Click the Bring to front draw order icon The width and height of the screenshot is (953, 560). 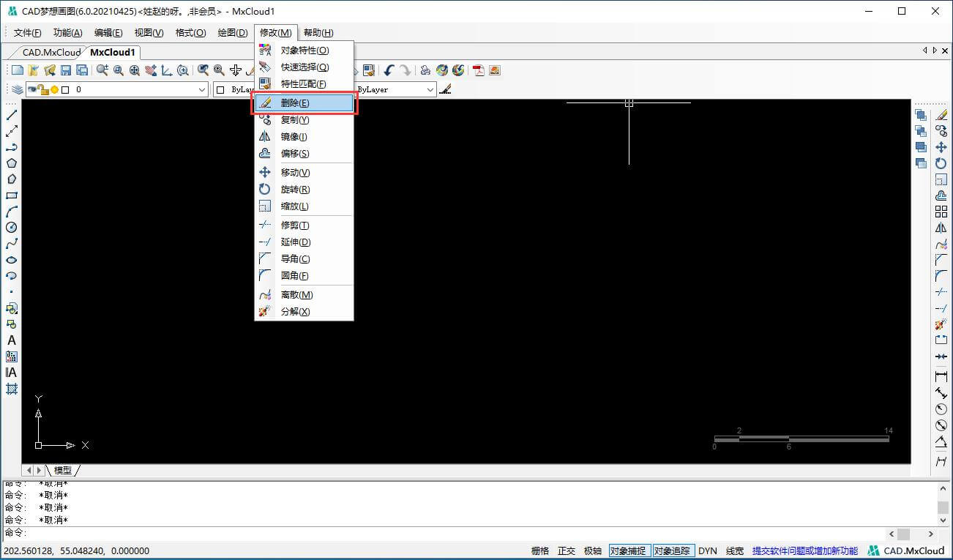click(921, 115)
